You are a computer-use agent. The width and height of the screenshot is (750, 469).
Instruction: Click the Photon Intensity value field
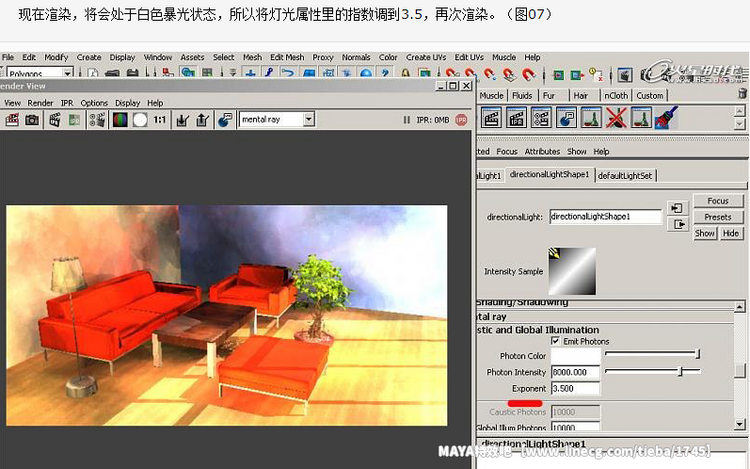point(575,372)
